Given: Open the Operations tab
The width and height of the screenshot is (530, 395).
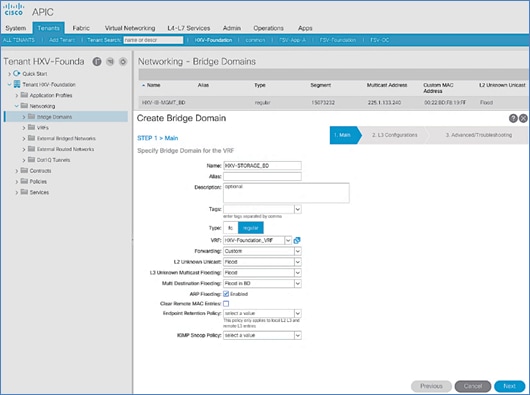Looking at the screenshot, I should click(269, 28).
